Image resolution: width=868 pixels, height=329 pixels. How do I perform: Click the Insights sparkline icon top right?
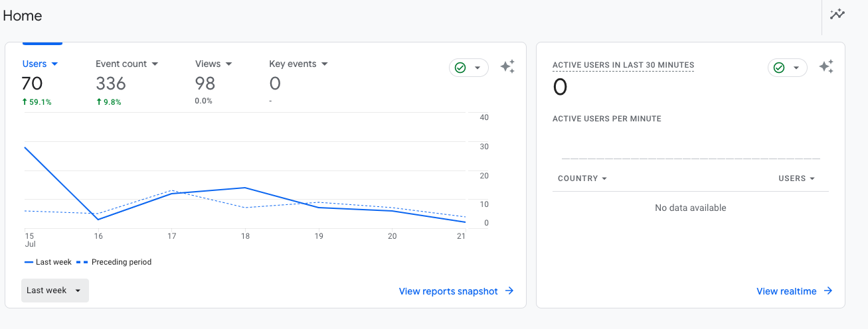pos(837,14)
